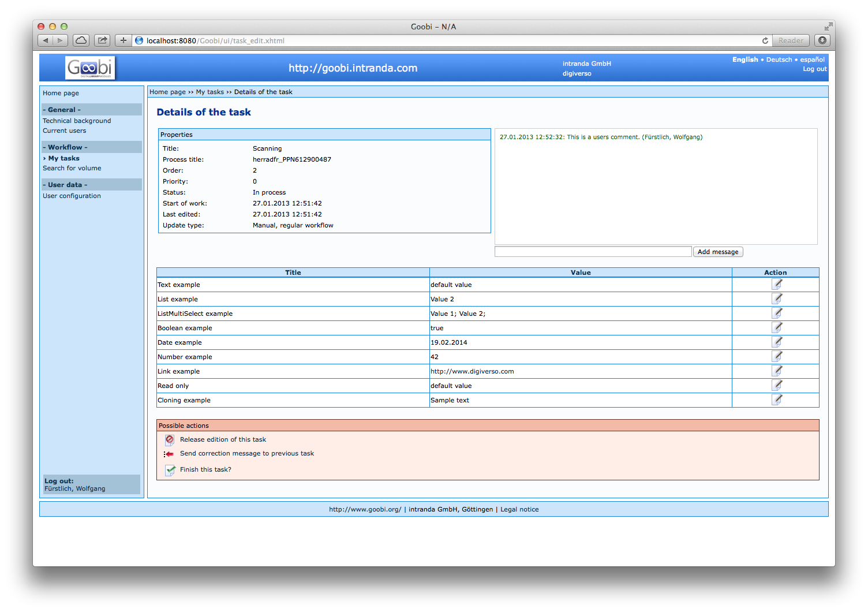Reload the page
This screenshot has height=612, width=868.
[765, 40]
